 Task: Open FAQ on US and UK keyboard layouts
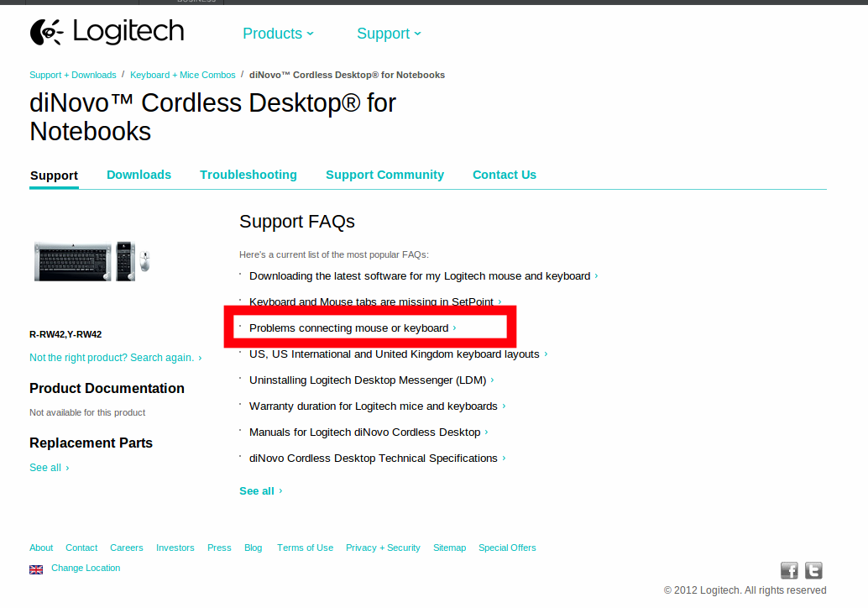398,354
